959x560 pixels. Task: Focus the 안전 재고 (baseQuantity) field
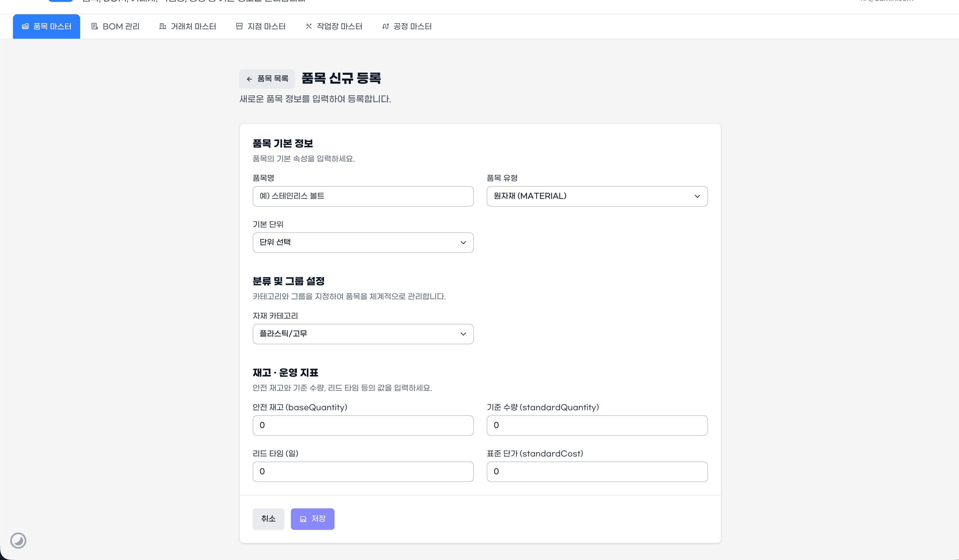(x=363, y=425)
